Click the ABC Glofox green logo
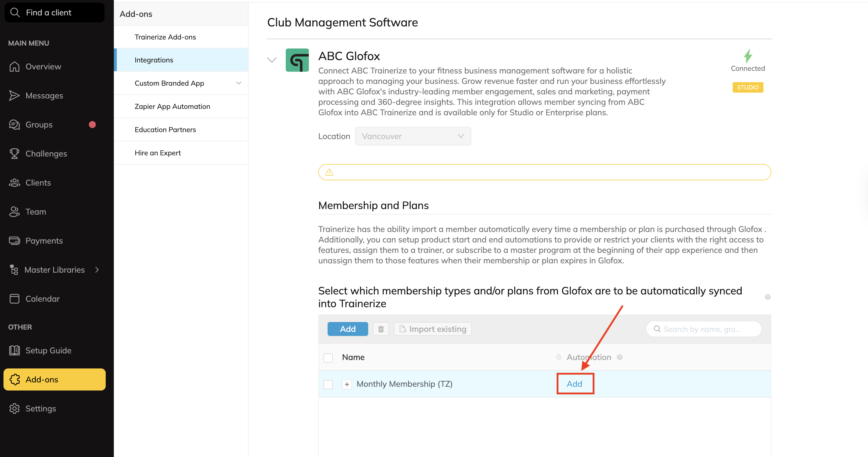The image size is (868, 457). point(297,60)
